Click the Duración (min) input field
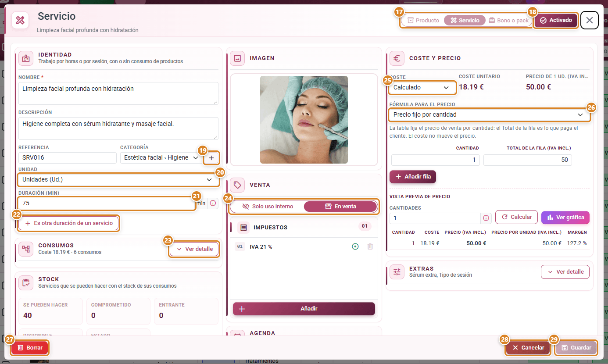Image resolution: width=608 pixels, height=364 pixels. pyautogui.click(x=107, y=203)
